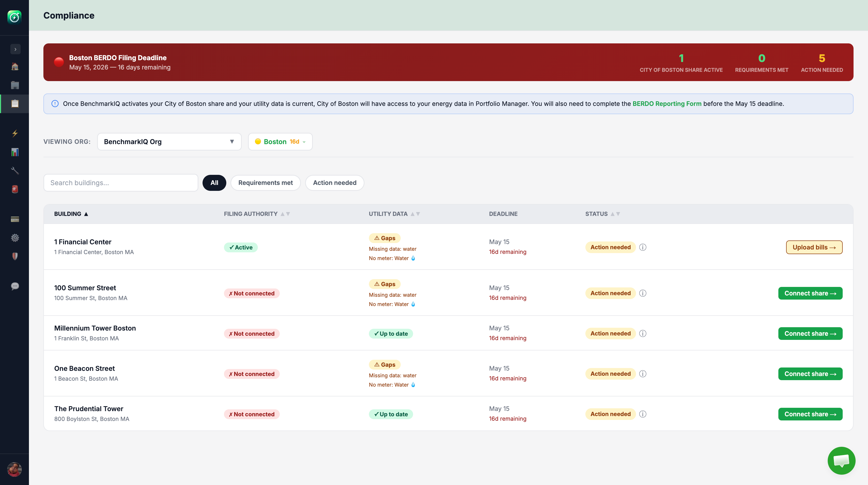Click water drop icon in 100 Summer Street row
The height and width of the screenshot is (485, 868).
[413, 304]
